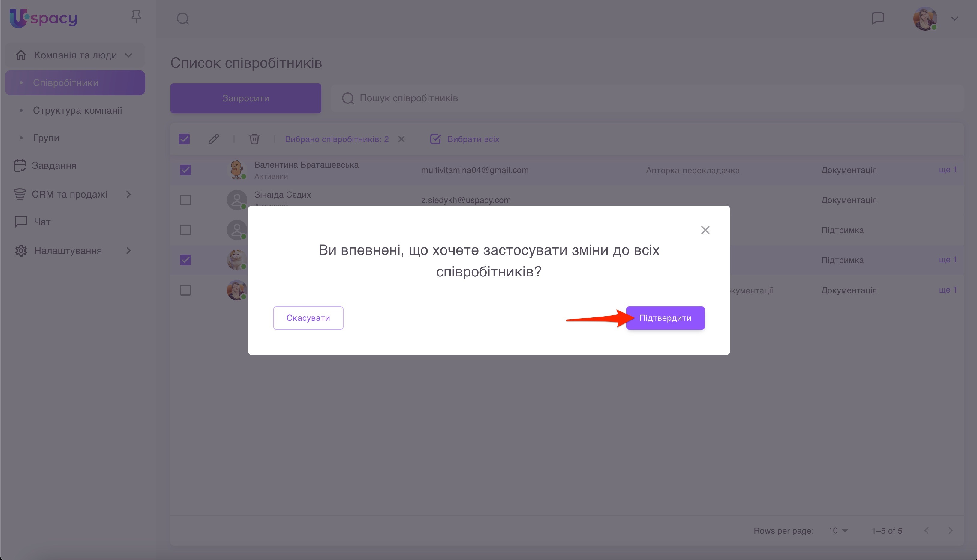977x560 pixels.
Task: Click the pencil edit icon in toolbar
Action: (214, 139)
